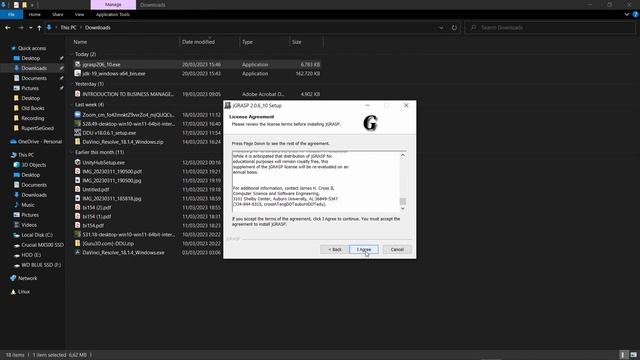Select DaVinci_Resolve_18.1.4_Windows.zip icon

78,142
